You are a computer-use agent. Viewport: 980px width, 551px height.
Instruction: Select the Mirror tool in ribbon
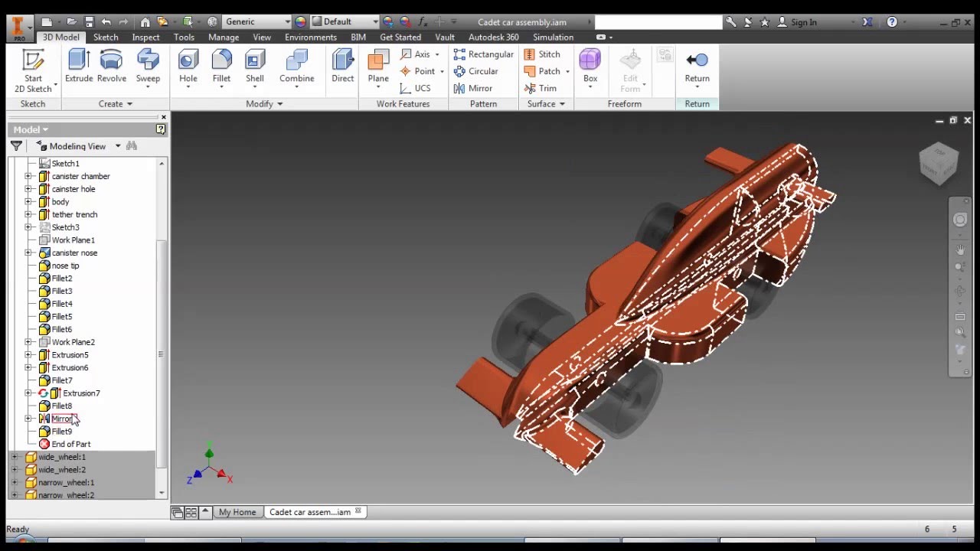(x=473, y=88)
